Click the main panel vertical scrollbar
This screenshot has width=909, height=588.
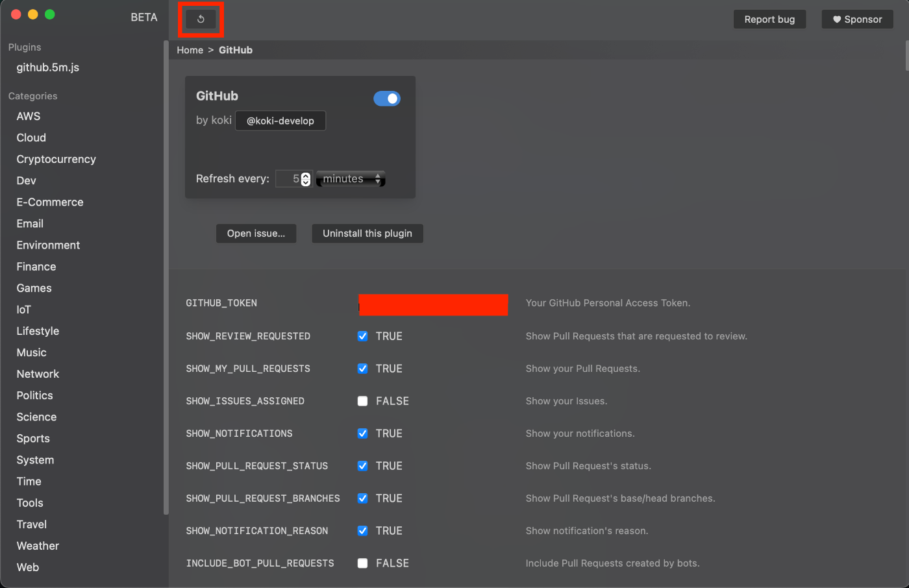(x=906, y=56)
